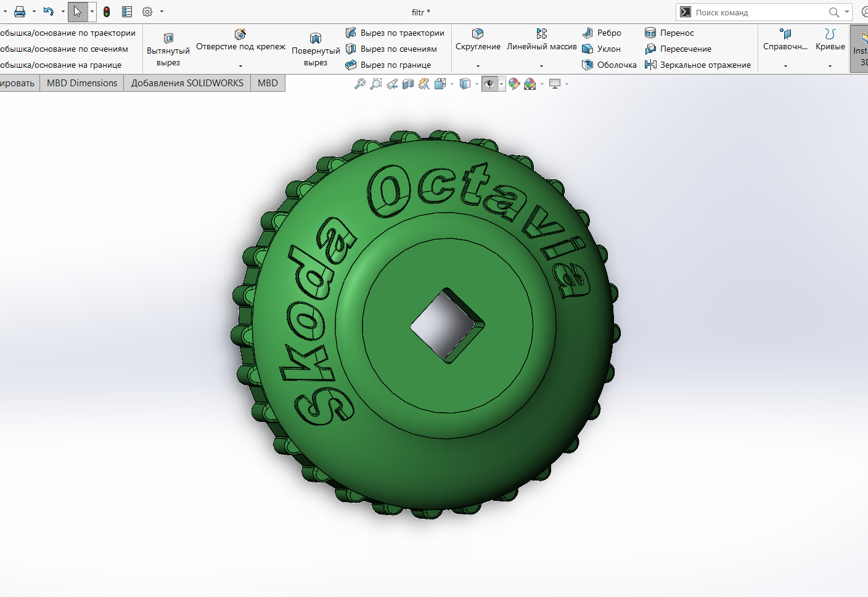The height and width of the screenshot is (597, 868).
Task: Click the Previous View icon
Action: pos(392,84)
